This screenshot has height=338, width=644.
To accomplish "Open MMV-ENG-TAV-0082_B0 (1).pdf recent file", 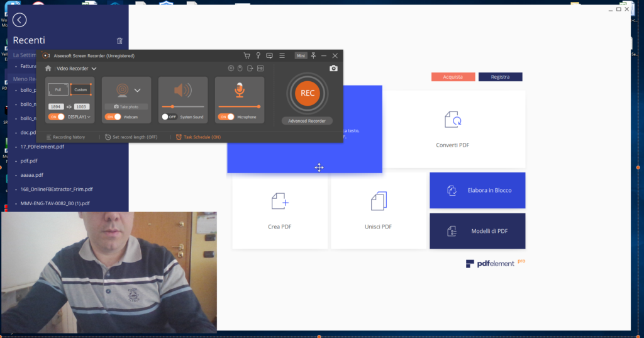I will [55, 203].
